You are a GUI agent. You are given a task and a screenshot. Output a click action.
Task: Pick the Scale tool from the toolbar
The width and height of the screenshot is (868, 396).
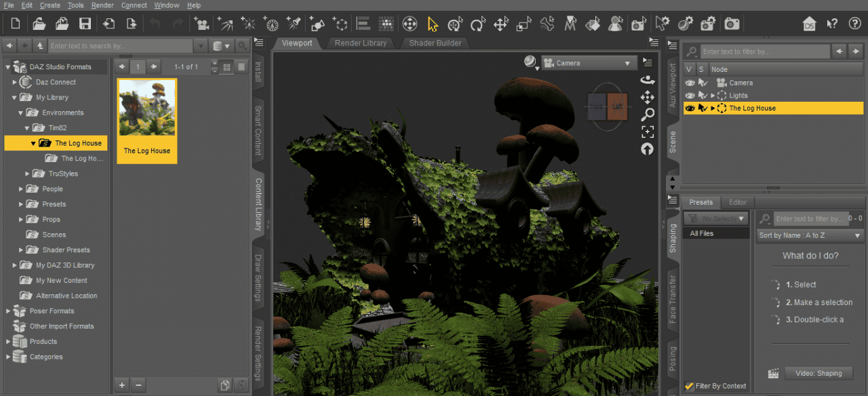pyautogui.click(x=524, y=24)
